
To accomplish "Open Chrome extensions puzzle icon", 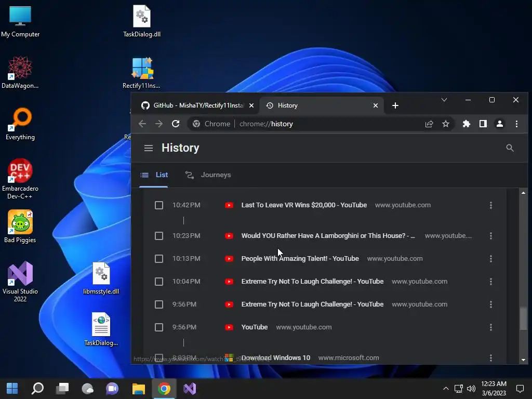I will tap(467, 124).
